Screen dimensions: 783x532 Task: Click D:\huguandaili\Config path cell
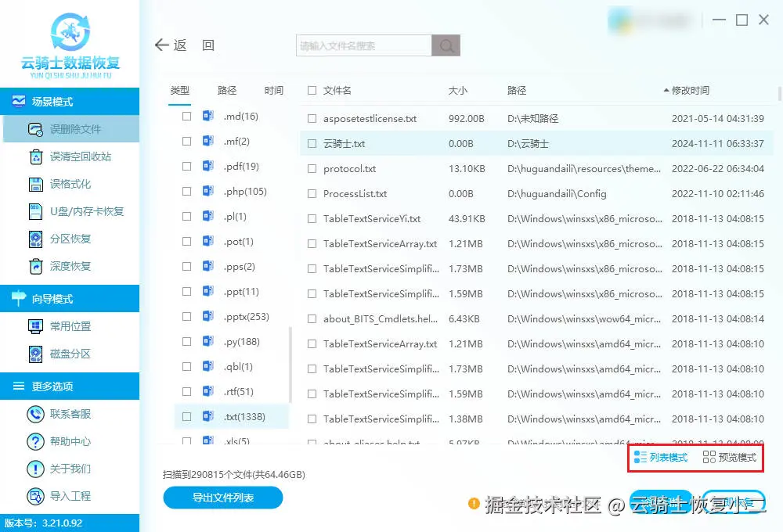click(557, 194)
